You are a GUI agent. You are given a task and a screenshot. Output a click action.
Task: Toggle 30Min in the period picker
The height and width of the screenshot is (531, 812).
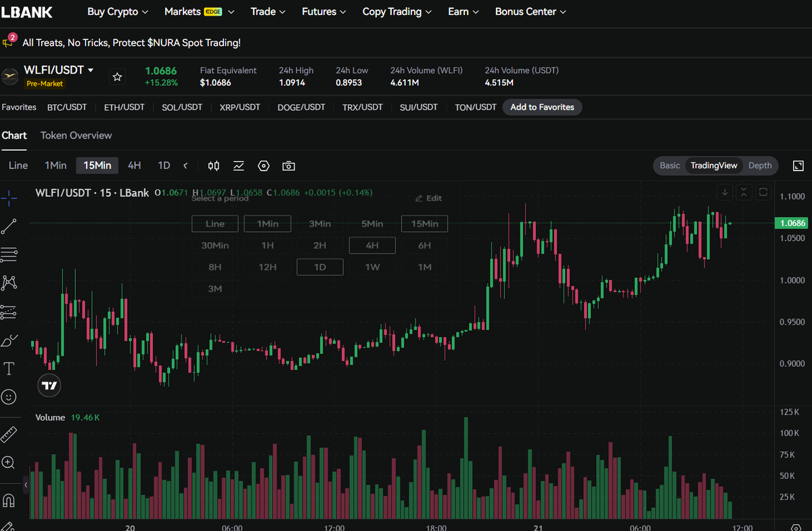[x=215, y=246]
